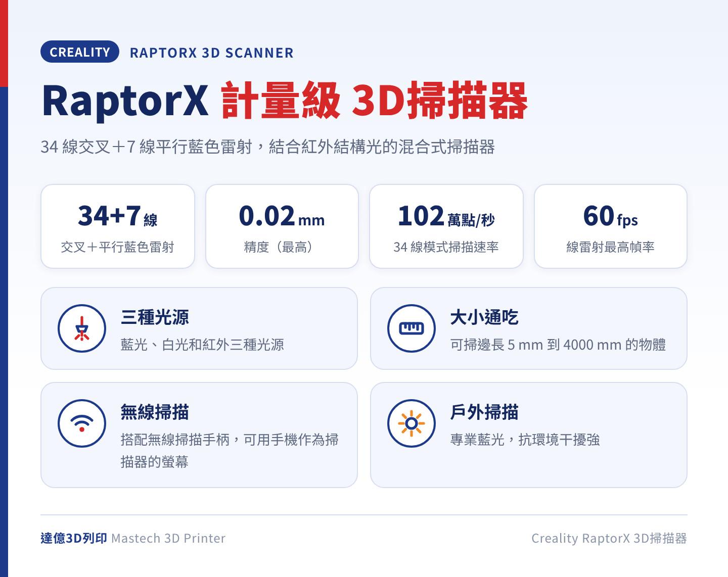The width and height of the screenshot is (728, 577).
Task: Click the 5 mm 到 4000 mm description
Action: pyautogui.click(x=558, y=345)
